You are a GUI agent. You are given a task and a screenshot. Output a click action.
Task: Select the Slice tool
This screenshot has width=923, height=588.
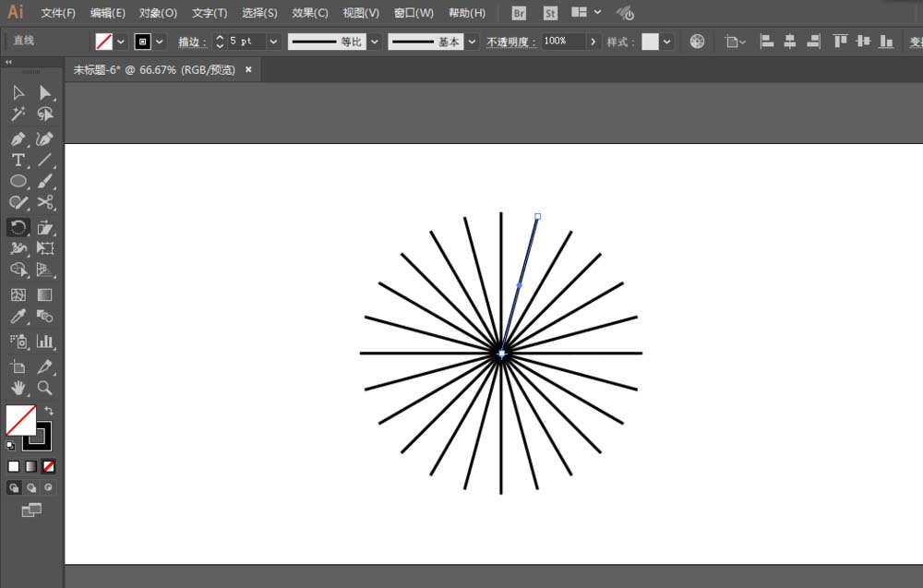(44, 366)
